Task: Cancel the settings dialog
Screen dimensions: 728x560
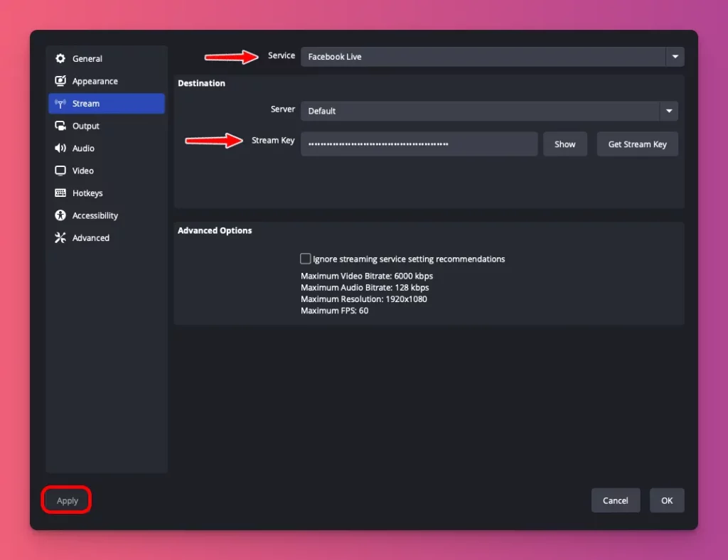Action: coord(615,500)
